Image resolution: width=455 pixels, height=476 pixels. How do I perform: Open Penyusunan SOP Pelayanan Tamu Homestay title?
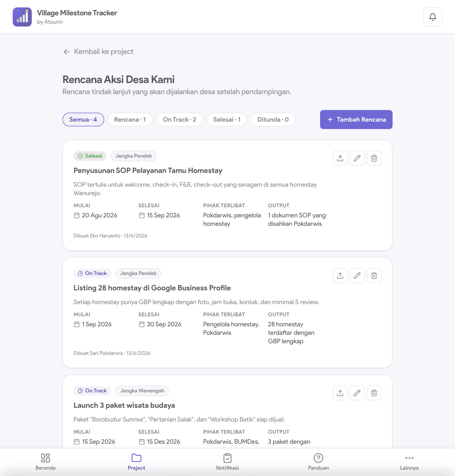[x=148, y=171]
